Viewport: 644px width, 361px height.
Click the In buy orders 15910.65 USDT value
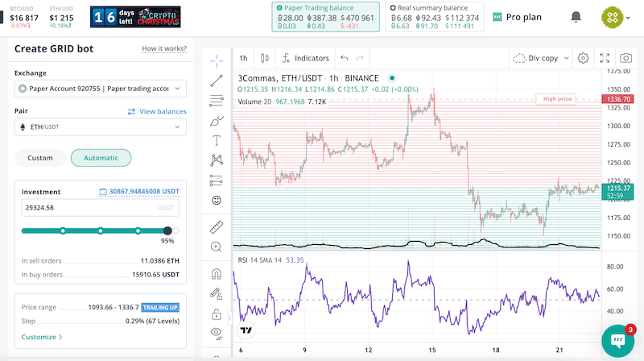click(x=155, y=275)
